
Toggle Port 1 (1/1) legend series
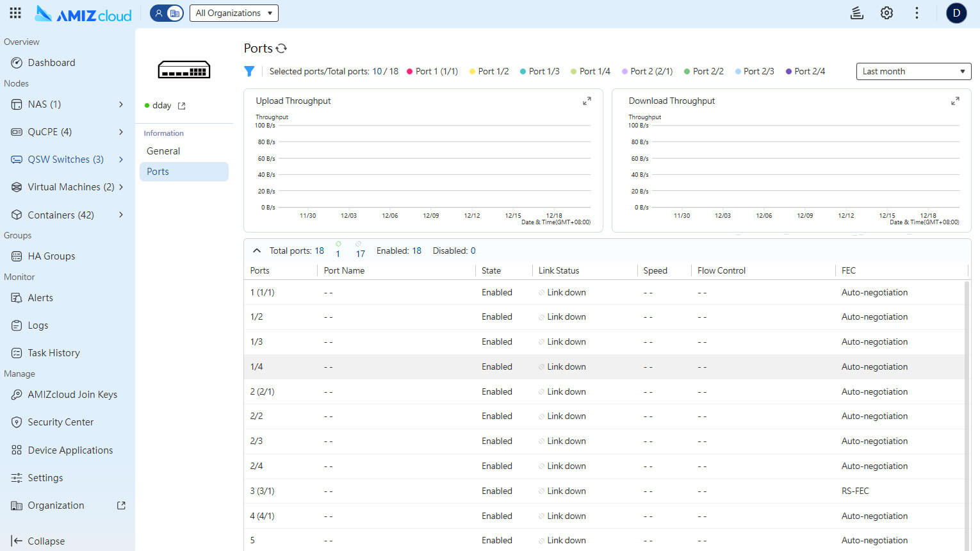pyautogui.click(x=432, y=72)
